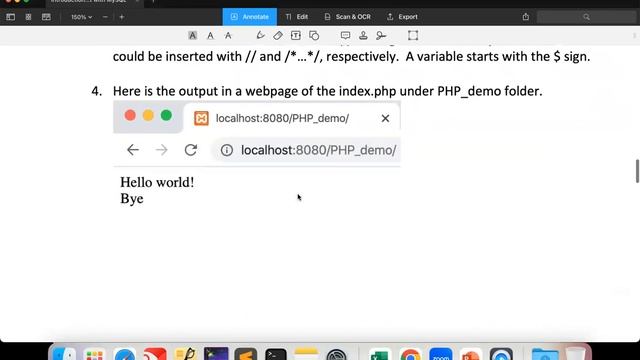Open Finder from the Dock
This screenshot has width=640, height=360.
click(64, 354)
